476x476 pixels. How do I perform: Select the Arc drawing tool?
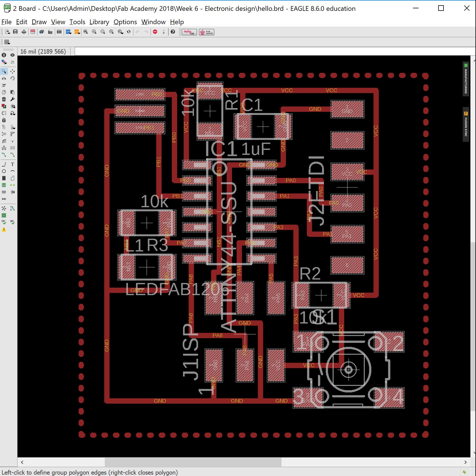pos(13,171)
